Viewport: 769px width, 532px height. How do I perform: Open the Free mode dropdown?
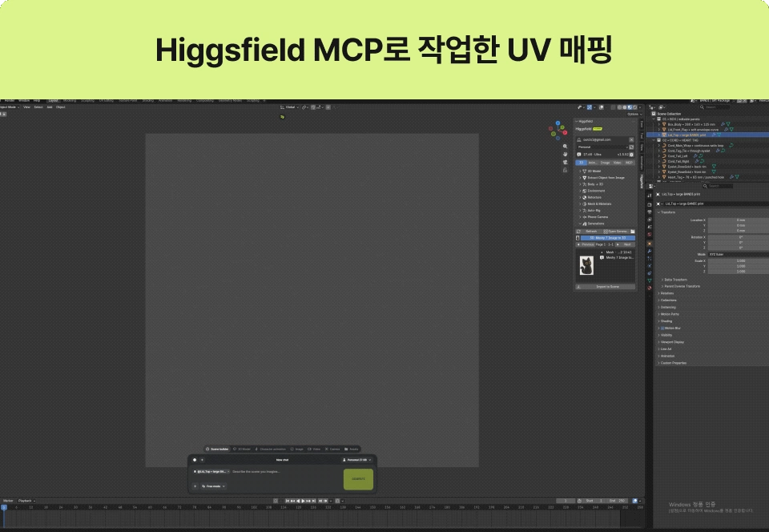tap(213, 486)
